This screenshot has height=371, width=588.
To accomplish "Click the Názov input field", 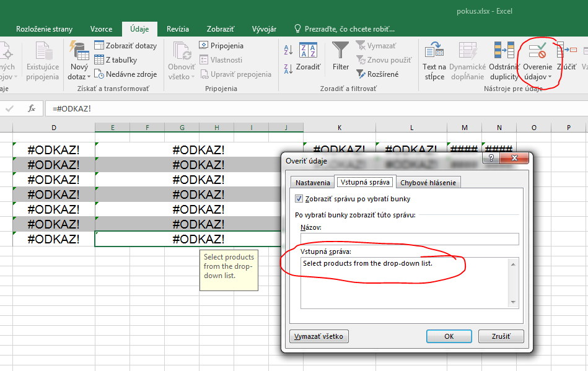I will coord(409,239).
